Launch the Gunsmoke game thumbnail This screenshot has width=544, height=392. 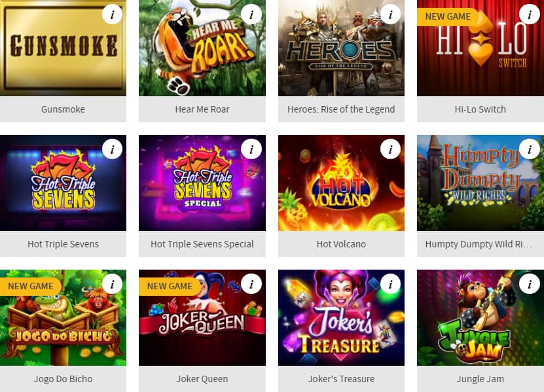(63, 48)
